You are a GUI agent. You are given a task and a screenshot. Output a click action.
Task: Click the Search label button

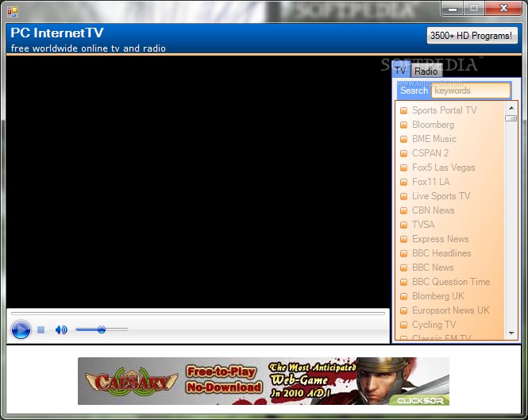tap(414, 91)
